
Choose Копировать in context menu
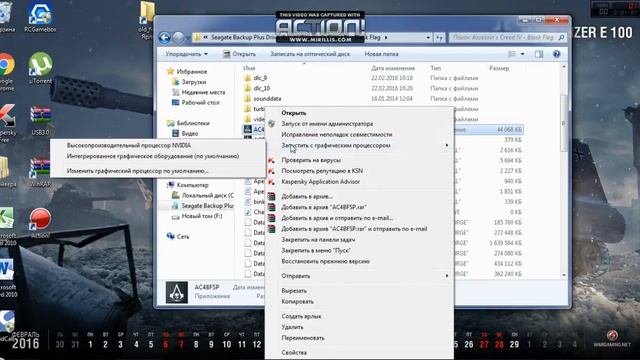pyautogui.click(x=297, y=302)
